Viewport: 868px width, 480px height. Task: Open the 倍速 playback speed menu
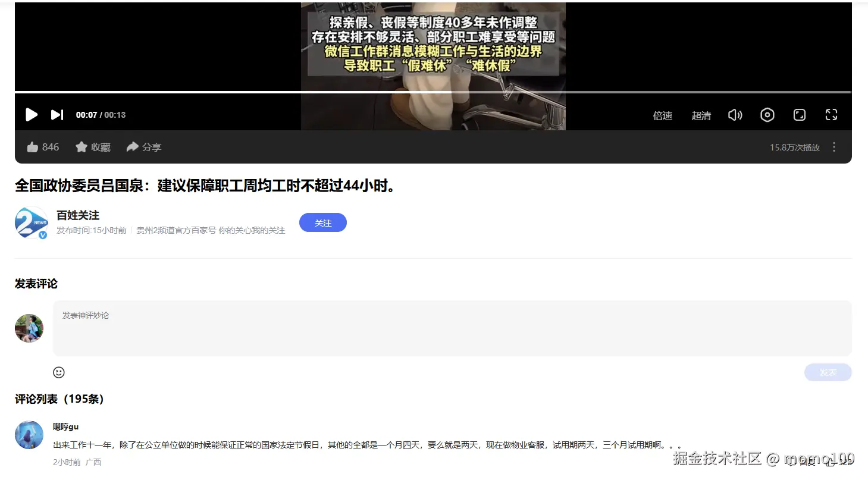tap(662, 115)
